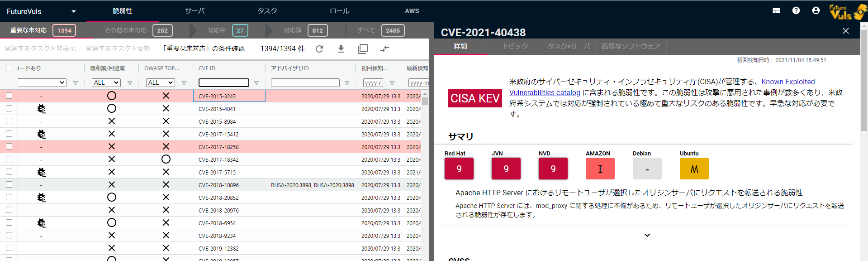Screen dimensions: 868x261
Task: Open the トピック tab in detail panel
Action: click(515, 46)
